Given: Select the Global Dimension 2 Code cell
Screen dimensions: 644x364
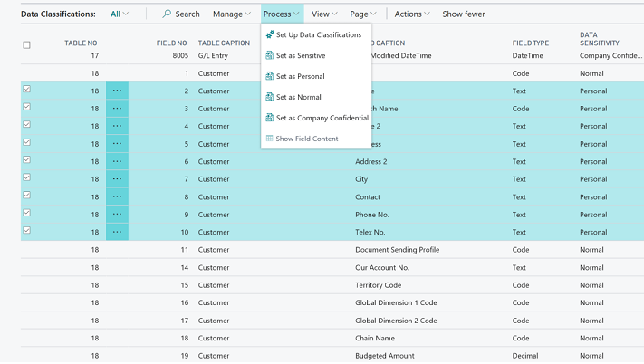Looking at the screenshot, I should coord(396,321).
